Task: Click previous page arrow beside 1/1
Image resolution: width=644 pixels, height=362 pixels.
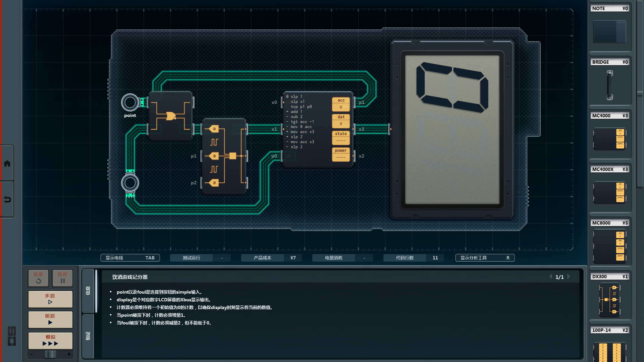Action: click(x=550, y=277)
